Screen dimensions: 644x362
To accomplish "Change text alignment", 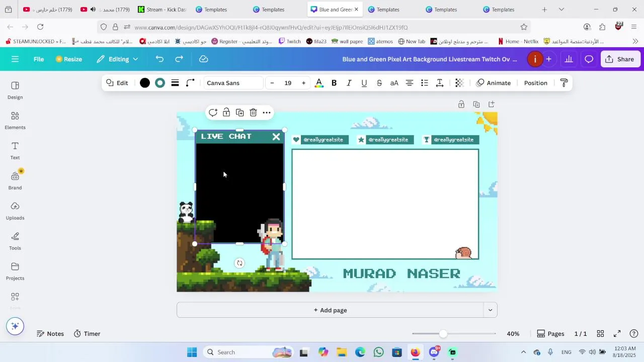I will click(410, 83).
